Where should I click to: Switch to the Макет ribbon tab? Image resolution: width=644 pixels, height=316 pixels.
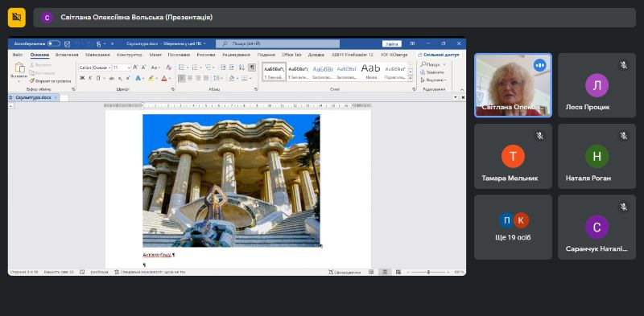[155, 55]
